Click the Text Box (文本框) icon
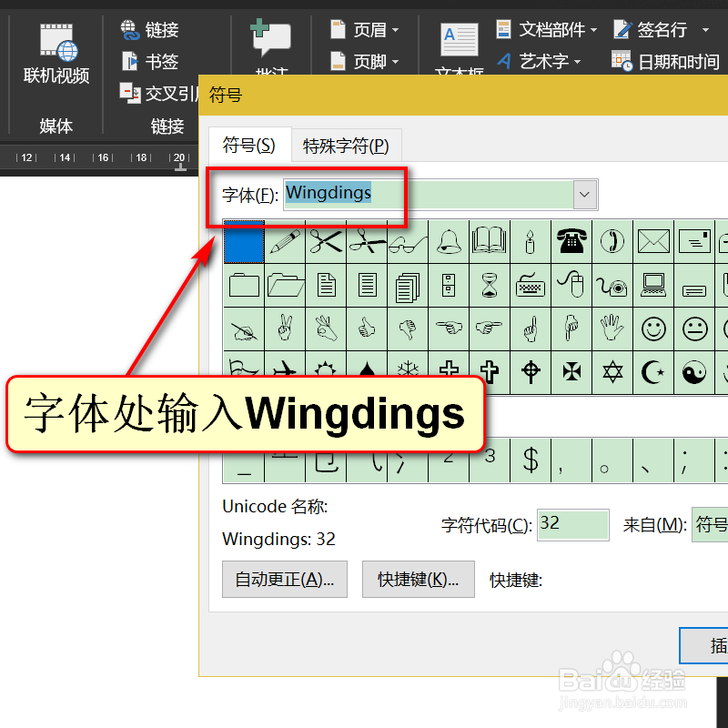 [459, 40]
